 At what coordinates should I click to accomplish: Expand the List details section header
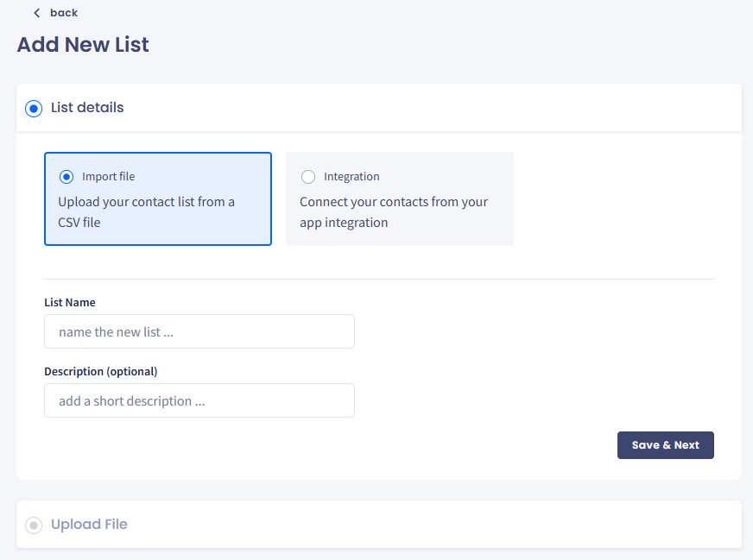87,108
